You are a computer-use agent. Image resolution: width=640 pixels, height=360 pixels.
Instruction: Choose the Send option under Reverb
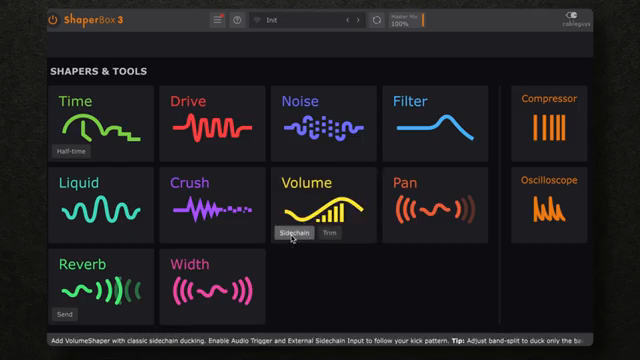click(64, 315)
